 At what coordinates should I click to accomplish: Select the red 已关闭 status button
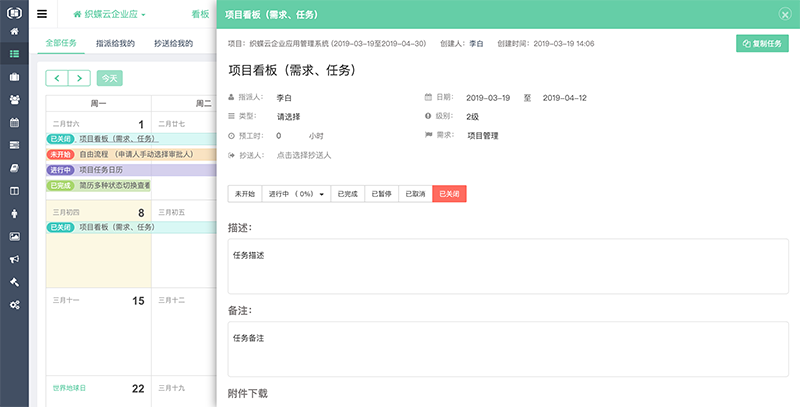449,194
